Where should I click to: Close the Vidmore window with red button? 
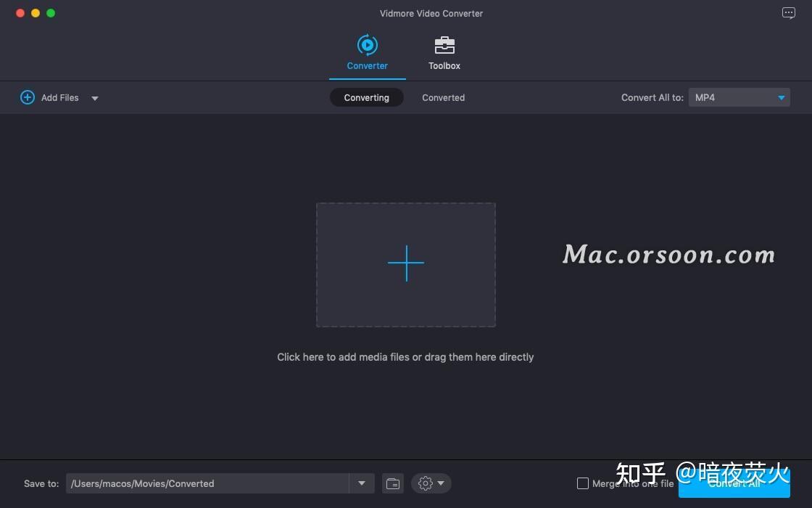20,13
